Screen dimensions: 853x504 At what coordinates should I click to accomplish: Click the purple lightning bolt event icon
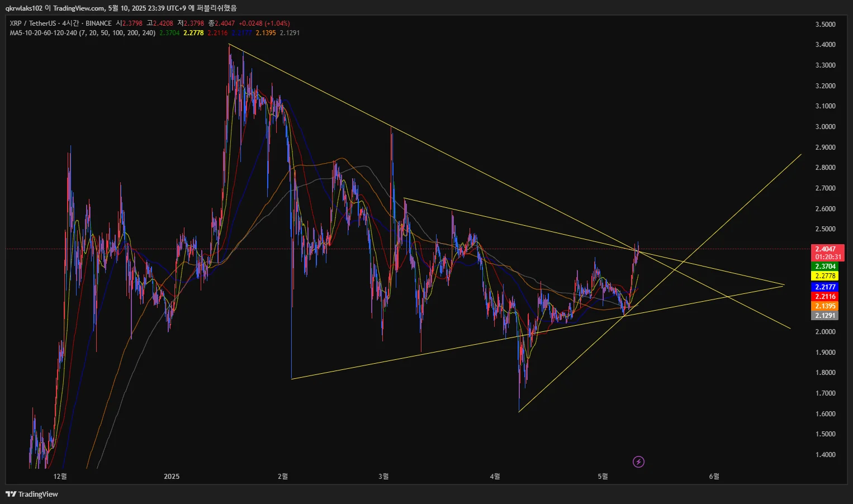(638, 462)
